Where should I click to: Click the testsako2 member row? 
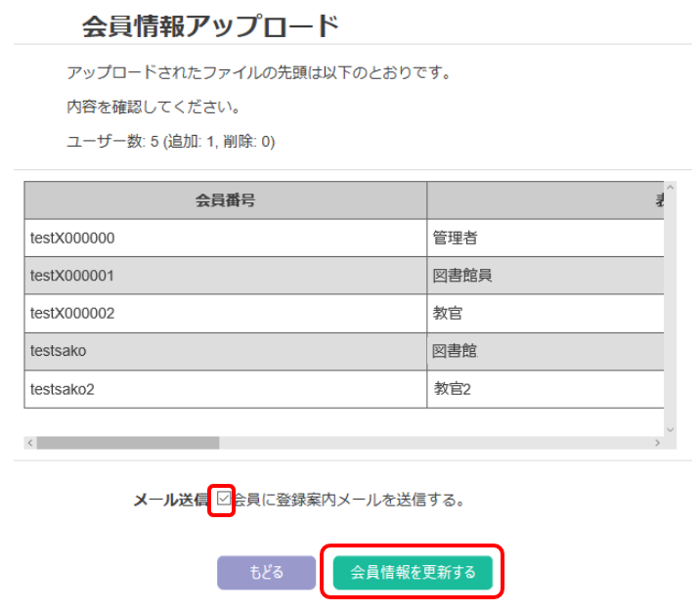pyautogui.click(x=225, y=389)
